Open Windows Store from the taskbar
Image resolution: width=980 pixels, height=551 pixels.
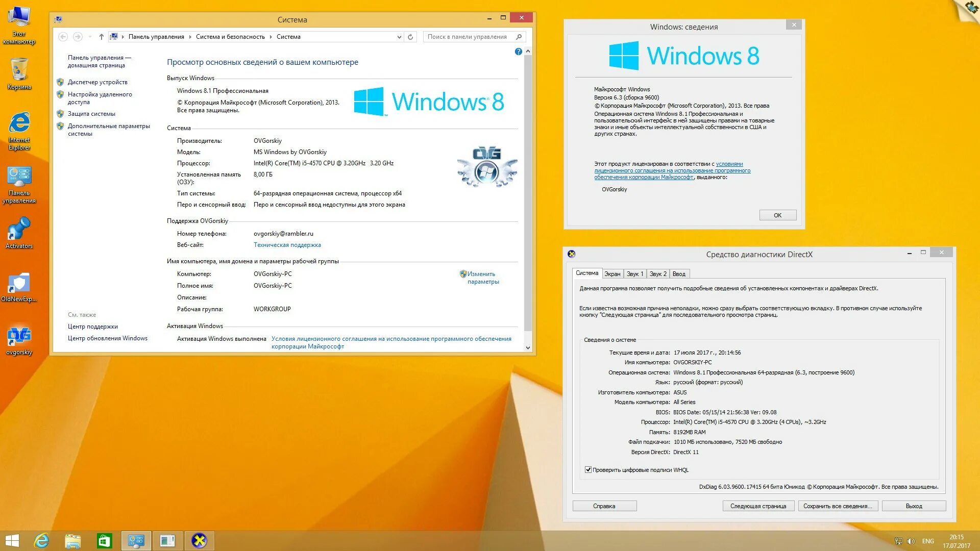[104, 541]
